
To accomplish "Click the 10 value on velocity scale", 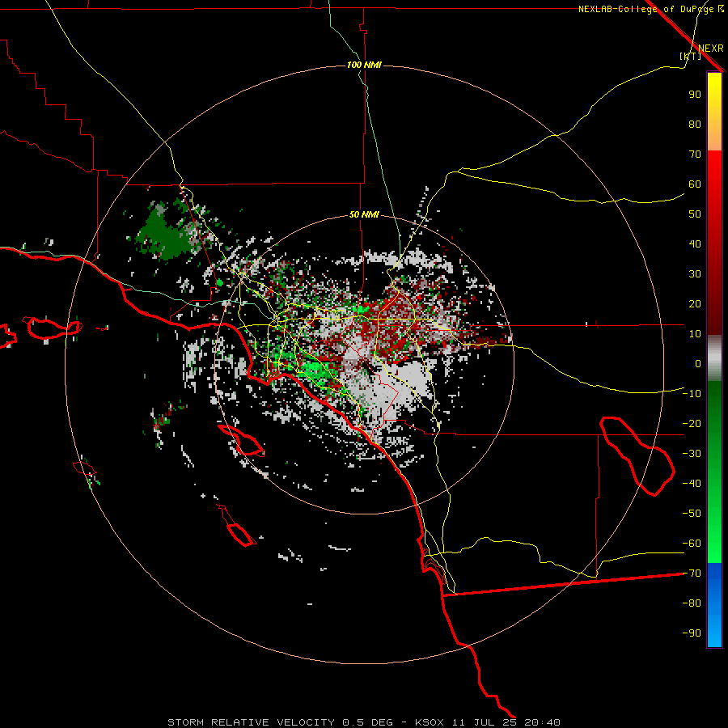I will tap(695, 334).
